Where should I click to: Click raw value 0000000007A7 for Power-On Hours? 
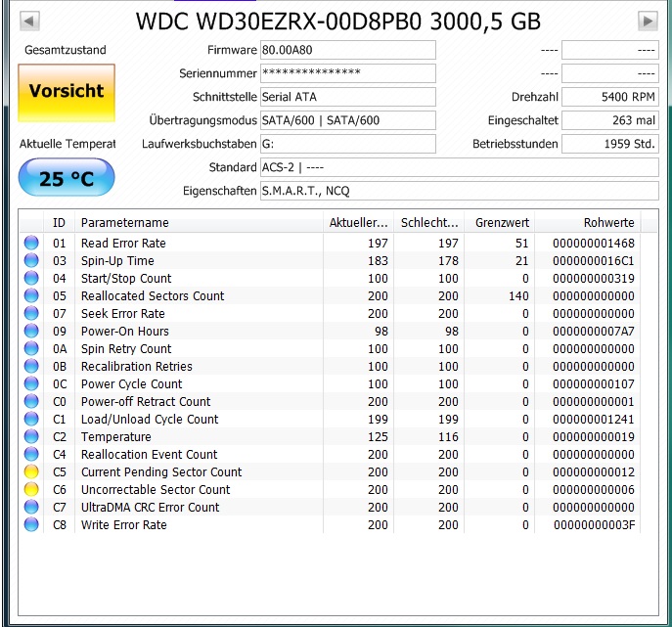(x=594, y=332)
